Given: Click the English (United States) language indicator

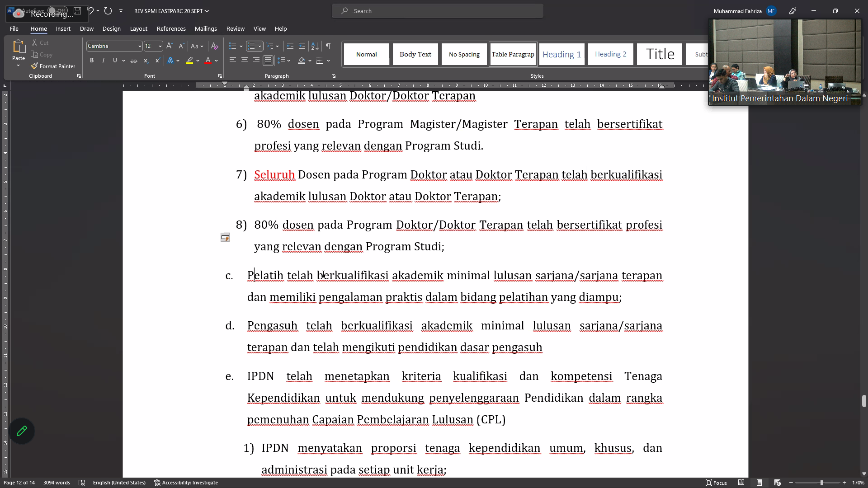Looking at the screenshot, I should 119,483.
